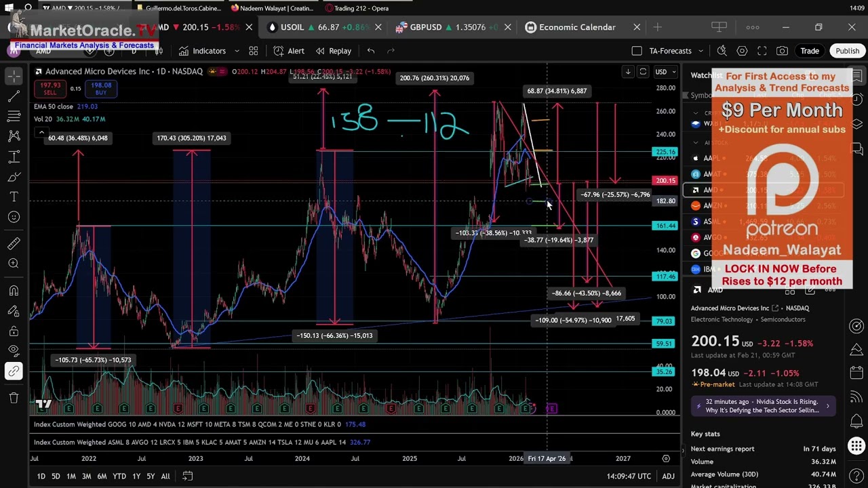
Task: Select the YTD time range
Action: tap(119, 476)
